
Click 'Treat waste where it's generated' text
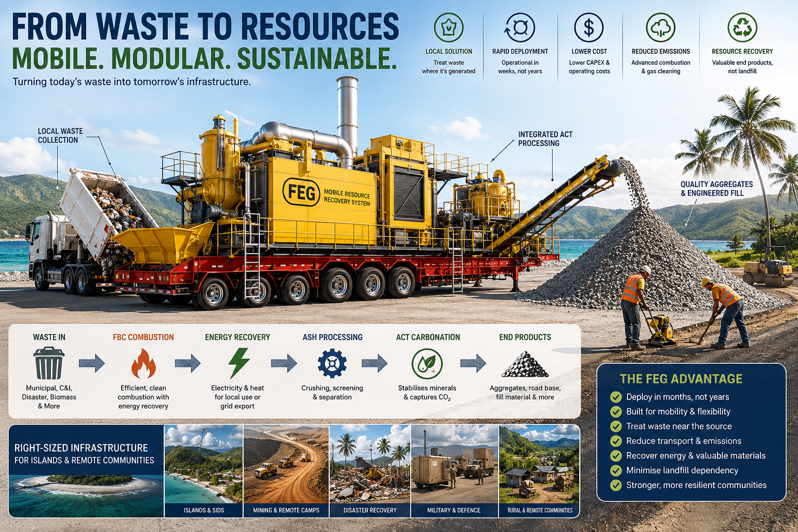(449, 67)
